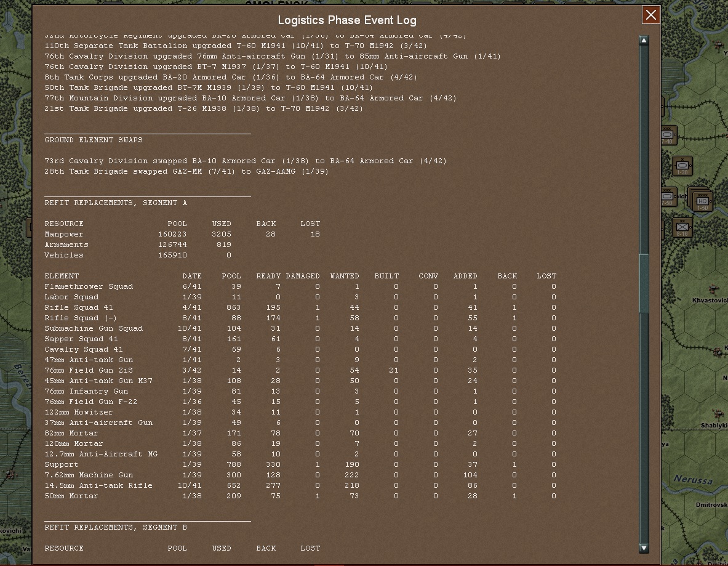The height and width of the screenshot is (566, 728).
Task: Click the Submachine Gun Squad row label
Action: point(94,328)
